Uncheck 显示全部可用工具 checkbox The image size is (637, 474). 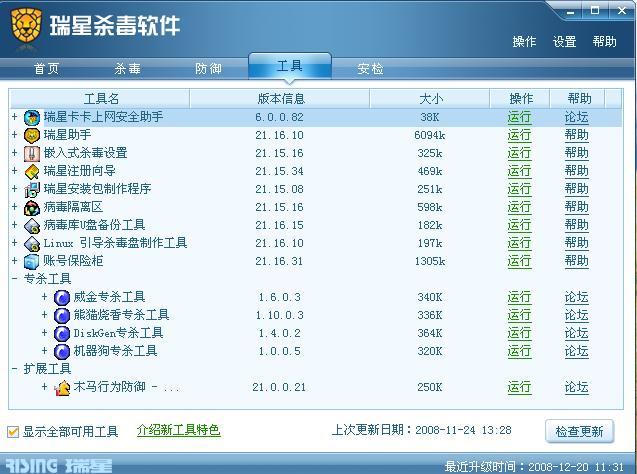(x=13, y=431)
